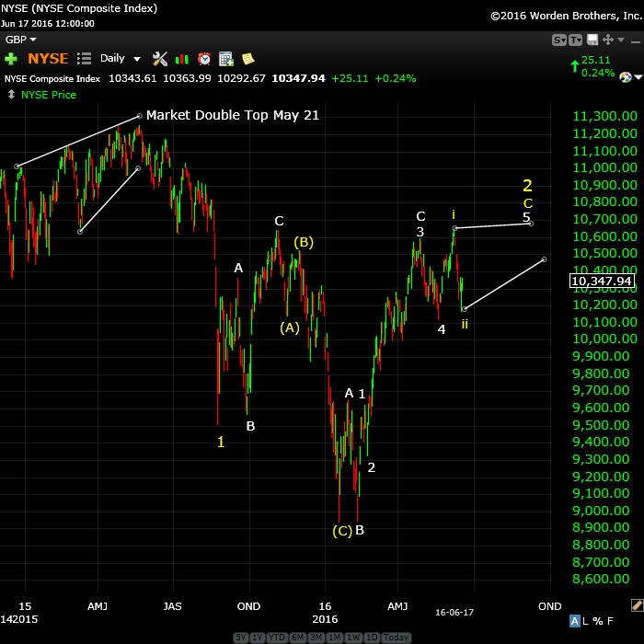Select the A arithmetic scale toggle

click(x=575, y=621)
